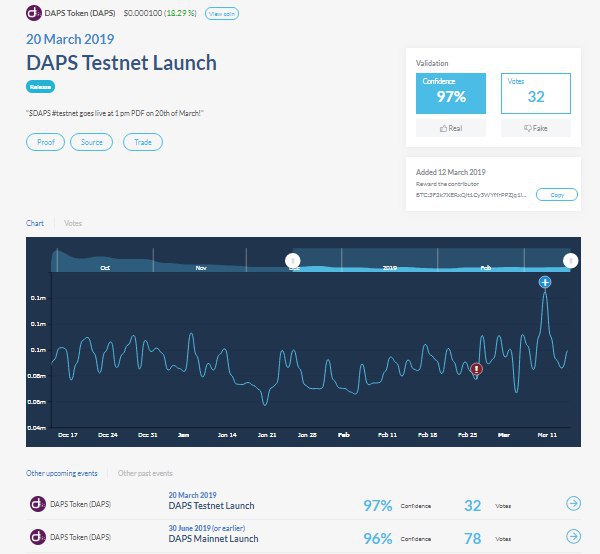Select the Votes 32 box
This screenshot has height=554, width=600.
tap(536, 93)
